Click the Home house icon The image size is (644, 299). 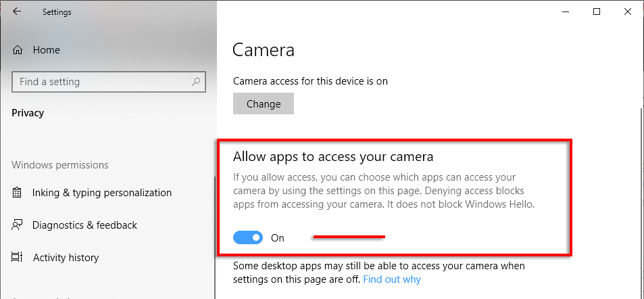pos(18,50)
